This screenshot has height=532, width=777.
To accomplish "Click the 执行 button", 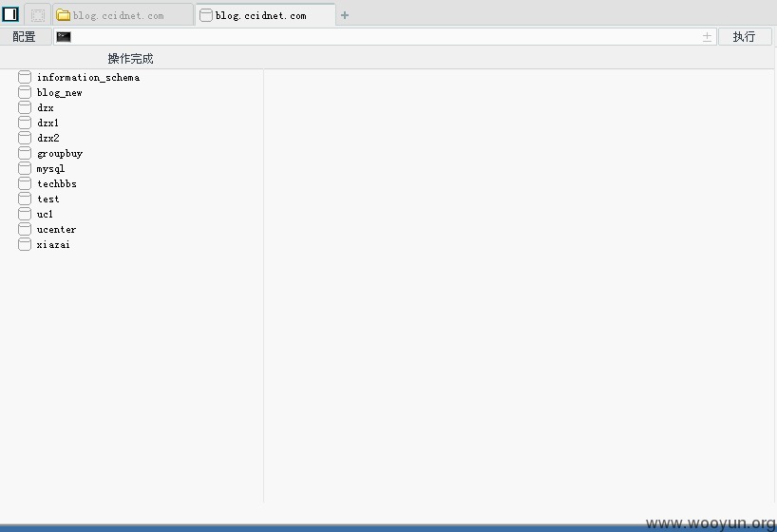I will pos(745,37).
